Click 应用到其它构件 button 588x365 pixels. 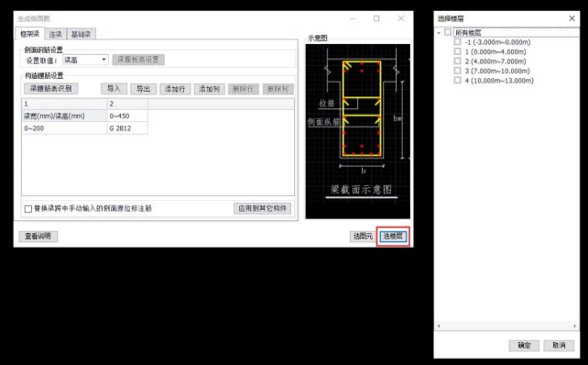[263, 208]
